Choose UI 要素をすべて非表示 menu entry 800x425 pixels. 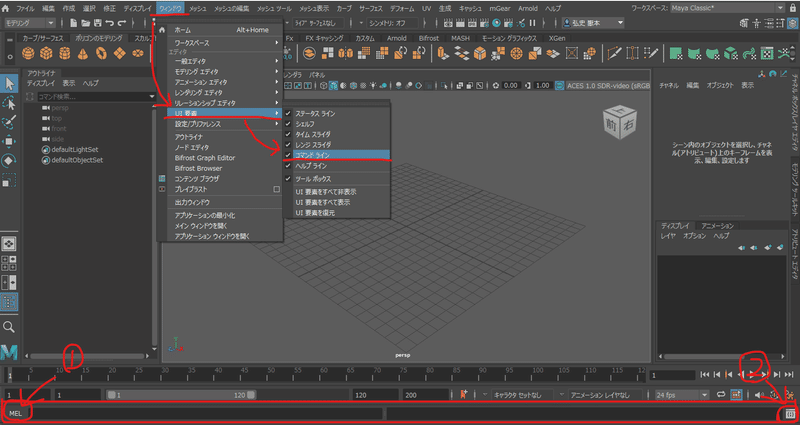coord(326,192)
